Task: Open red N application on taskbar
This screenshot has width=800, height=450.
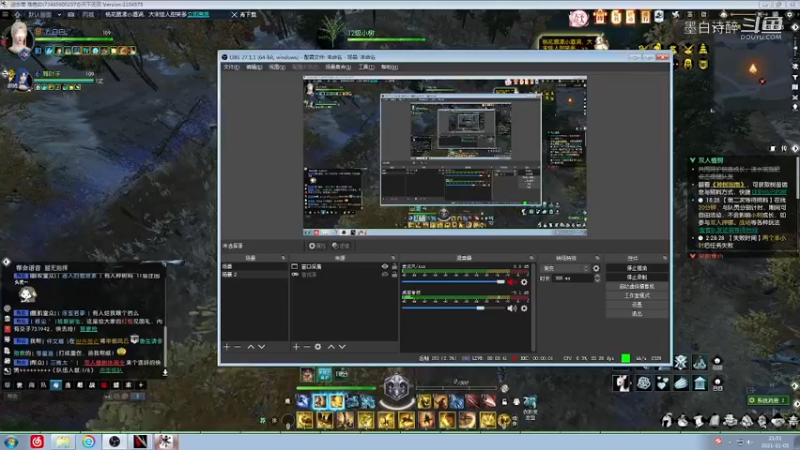Action: [140, 441]
